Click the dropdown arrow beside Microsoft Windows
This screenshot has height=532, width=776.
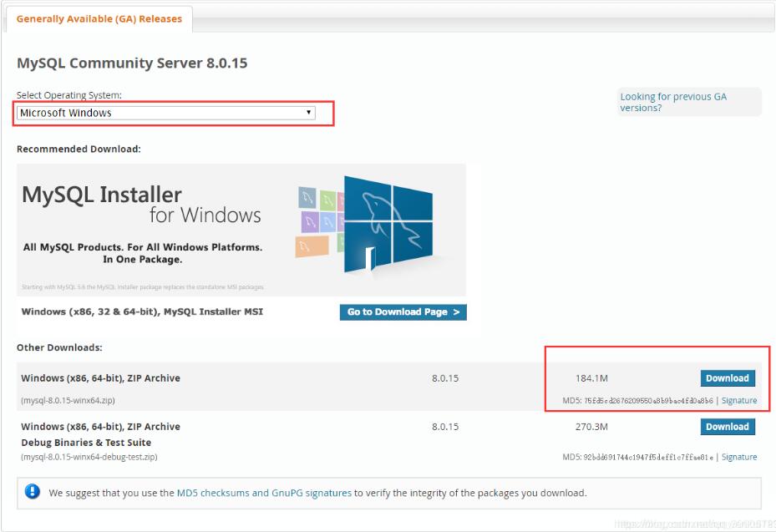point(308,112)
